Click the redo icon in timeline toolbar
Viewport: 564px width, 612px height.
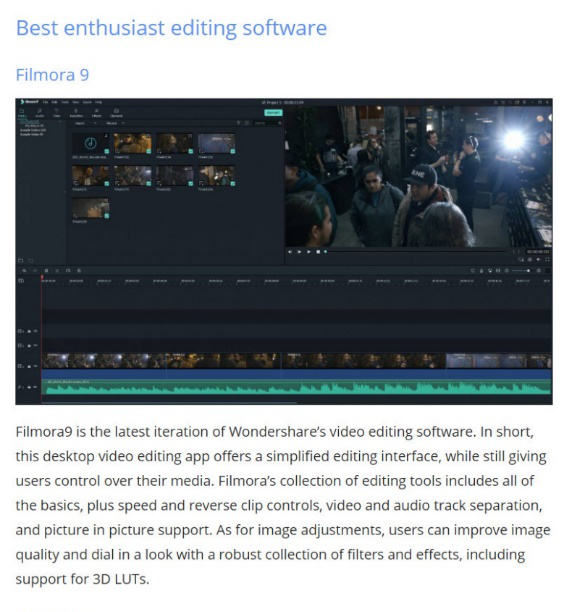[x=35, y=270]
